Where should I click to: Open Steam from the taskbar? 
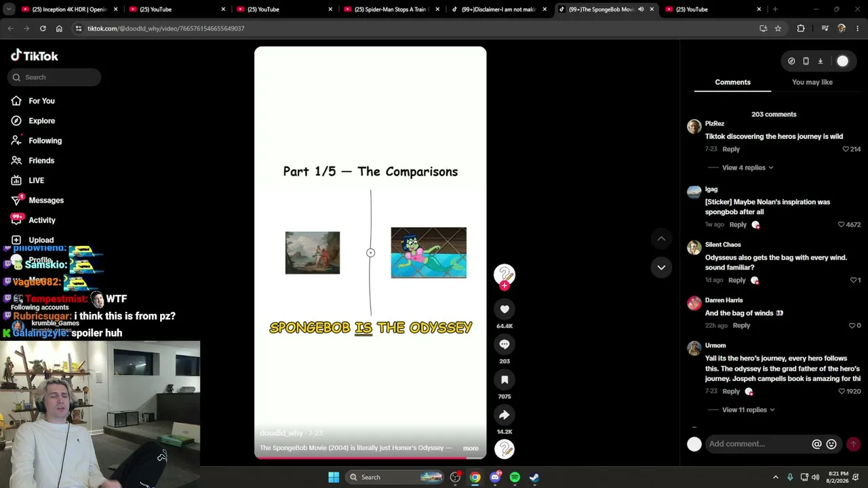tap(534, 477)
